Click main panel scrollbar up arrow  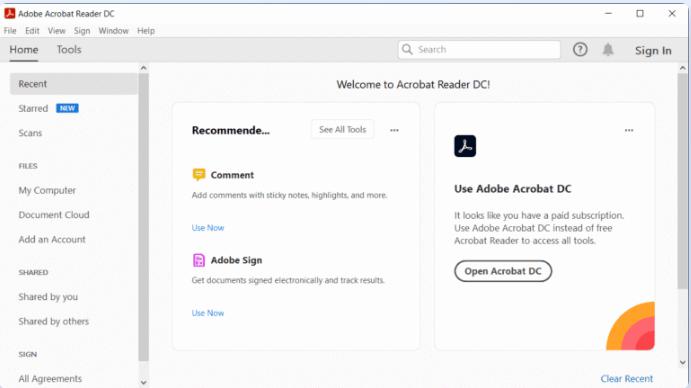tap(683, 68)
